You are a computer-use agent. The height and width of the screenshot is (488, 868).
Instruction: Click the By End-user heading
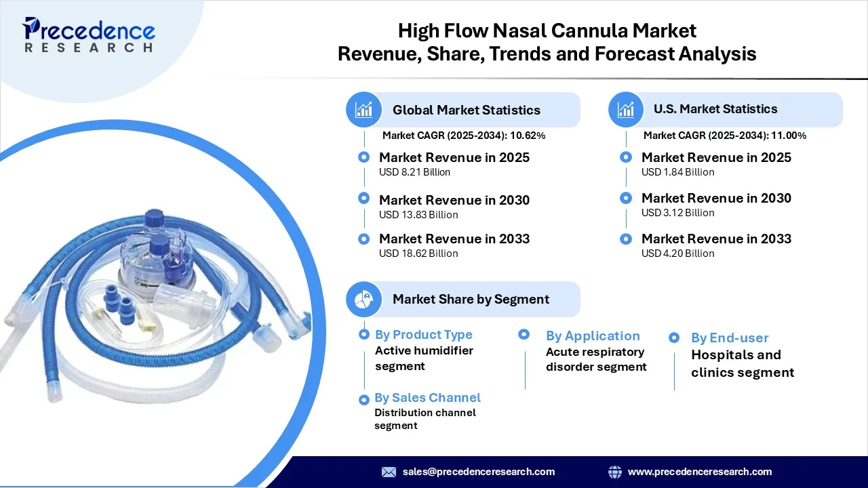click(730, 338)
